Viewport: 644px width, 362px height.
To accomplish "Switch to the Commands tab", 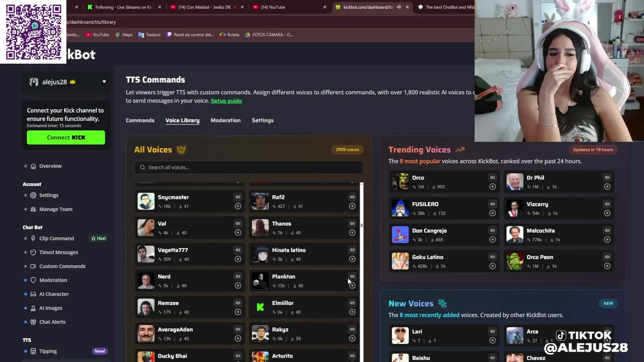I will pyautogui.click(x=140, y=120).
